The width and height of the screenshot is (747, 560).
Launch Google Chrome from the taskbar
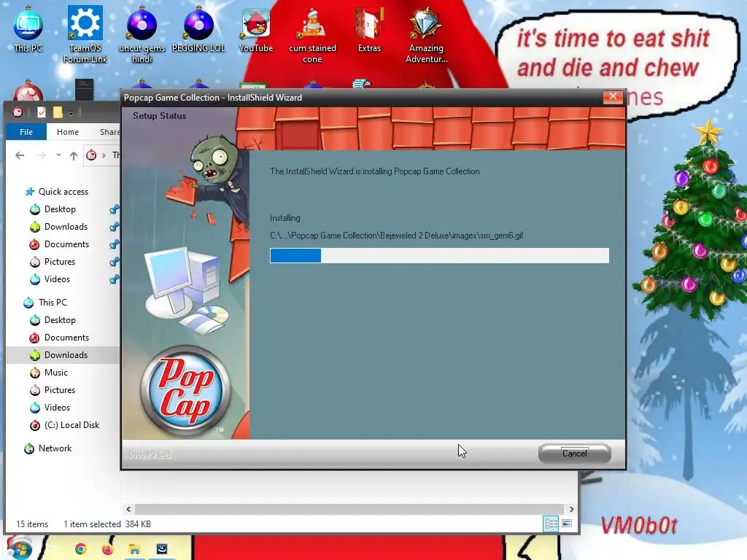coord(81,549)
